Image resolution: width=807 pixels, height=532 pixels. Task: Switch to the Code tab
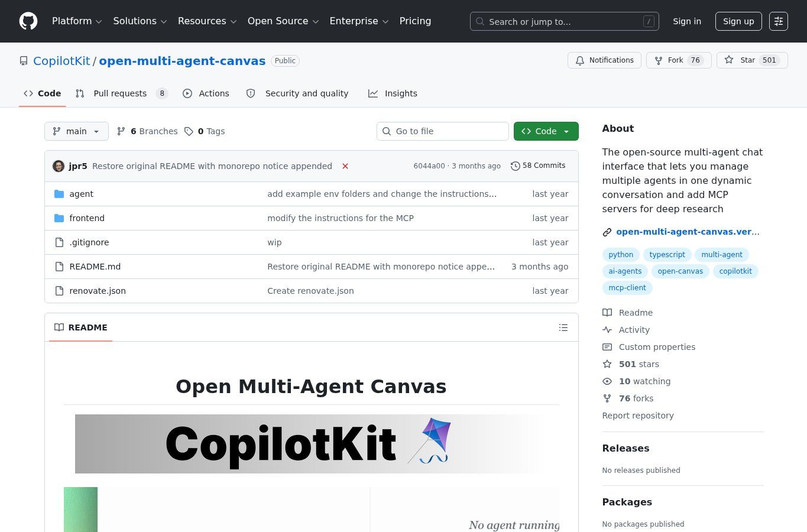(42, 93)
